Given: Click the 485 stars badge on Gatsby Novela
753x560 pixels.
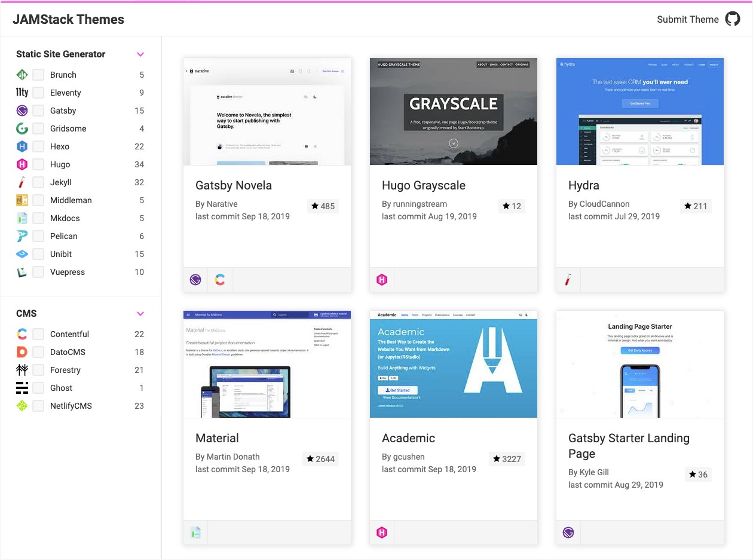Looking at the screenshot, I should [x=323, y=206].
